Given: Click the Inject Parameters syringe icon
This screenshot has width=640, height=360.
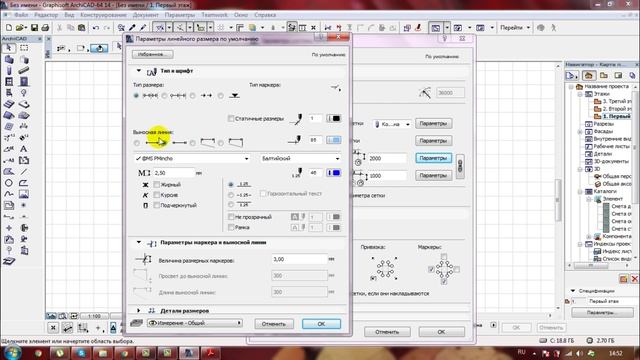Looking at the screenshot, I should point(143,28).
